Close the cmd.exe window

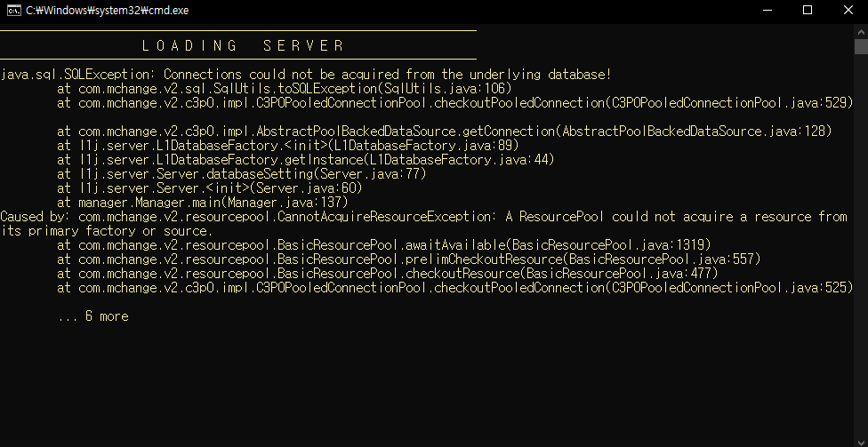(x=848, y=10)
